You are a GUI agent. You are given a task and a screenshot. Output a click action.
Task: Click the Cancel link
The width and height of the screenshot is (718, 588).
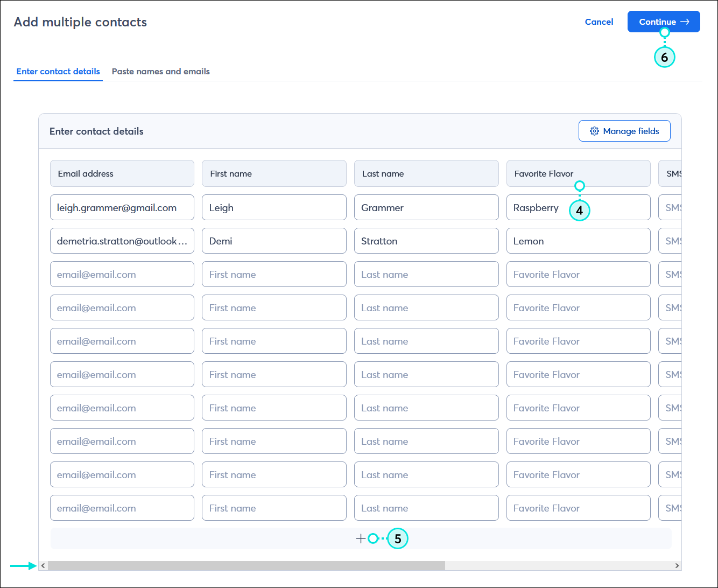[599, 22]
